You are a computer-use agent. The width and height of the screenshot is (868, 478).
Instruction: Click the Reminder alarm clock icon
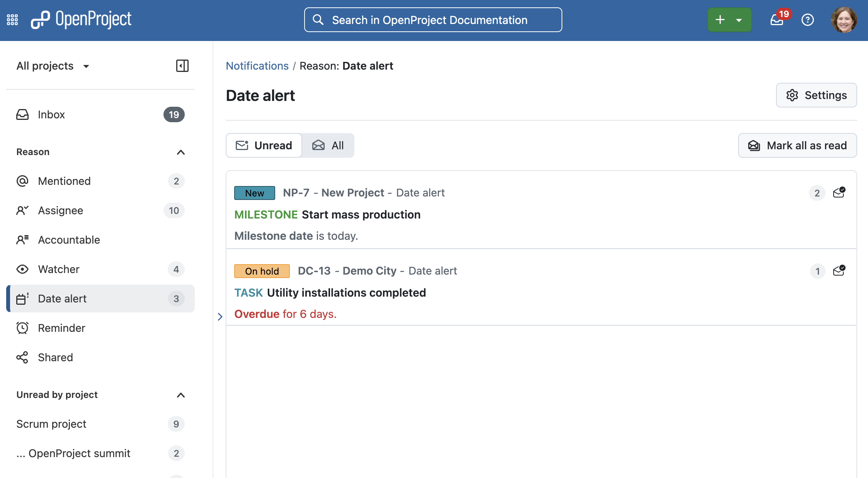[x=22, y=328]
